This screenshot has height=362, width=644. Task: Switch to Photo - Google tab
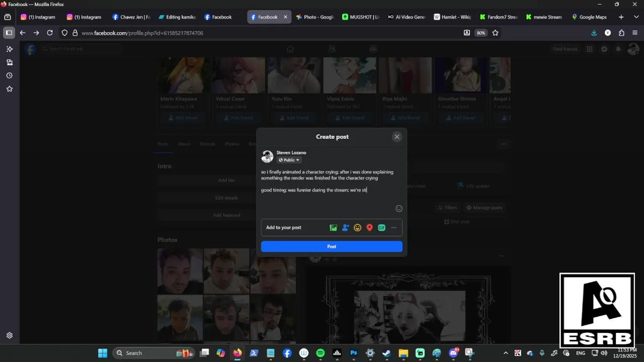click(314, 17)
